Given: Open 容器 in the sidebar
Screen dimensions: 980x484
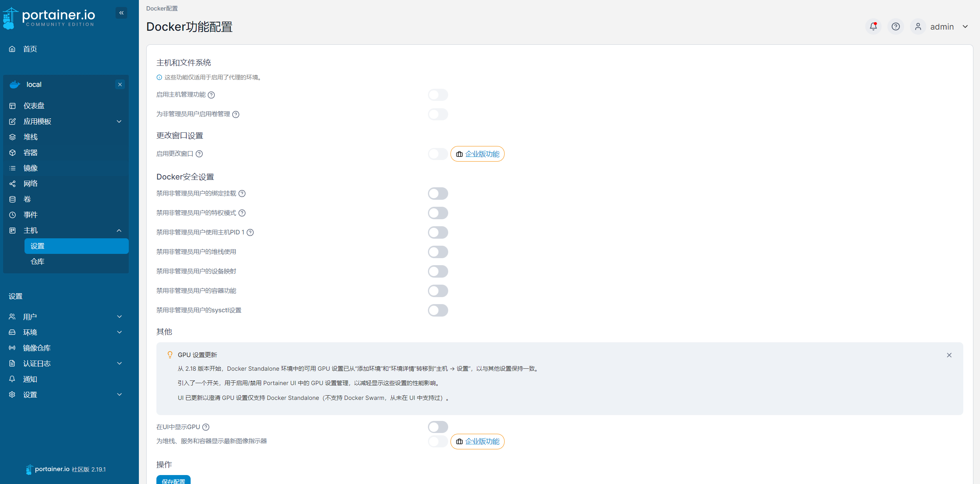Looking at the screenshot, I should 30,153.
